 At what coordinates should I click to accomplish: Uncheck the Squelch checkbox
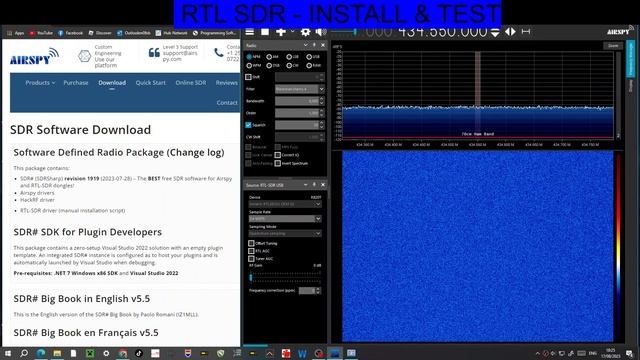tap(248, 125)
